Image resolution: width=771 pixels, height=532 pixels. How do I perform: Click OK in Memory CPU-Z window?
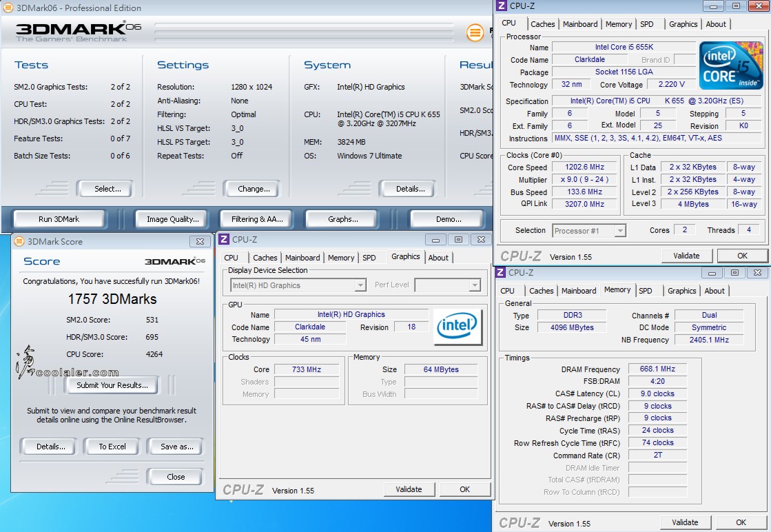tap(741, 522)
